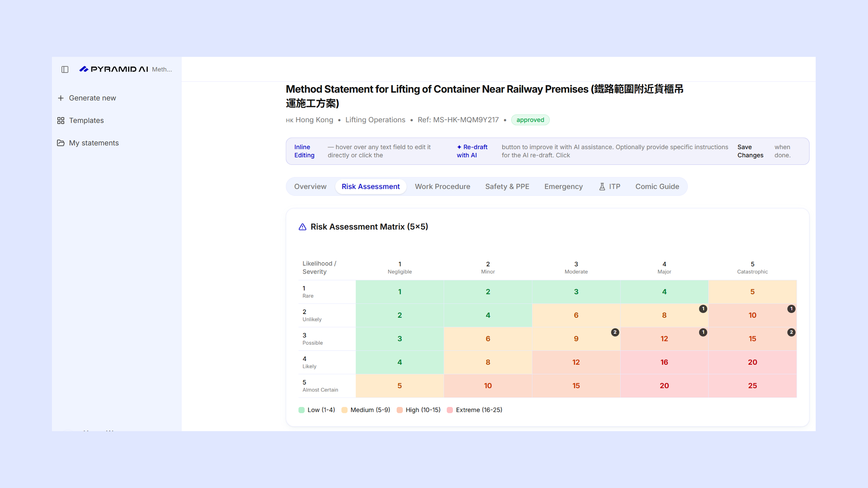This screenshot has height=488, width=868.
Task: Click the 'Meth...' breadcrumb text in header
Action: point(162,69)
